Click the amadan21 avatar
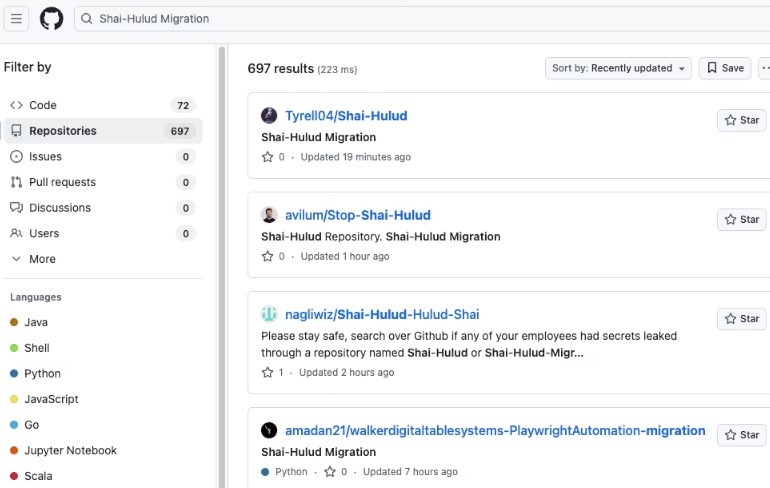 (269, 430)
